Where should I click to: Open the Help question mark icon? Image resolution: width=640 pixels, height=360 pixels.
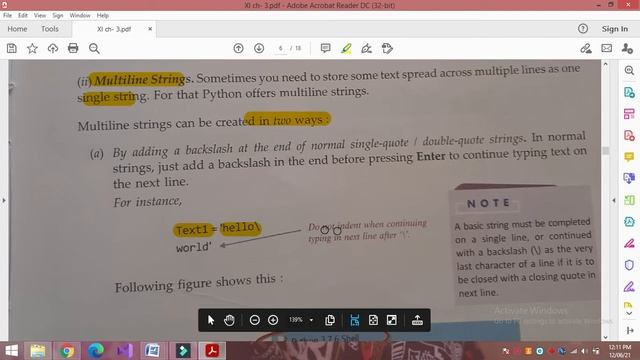583,29
